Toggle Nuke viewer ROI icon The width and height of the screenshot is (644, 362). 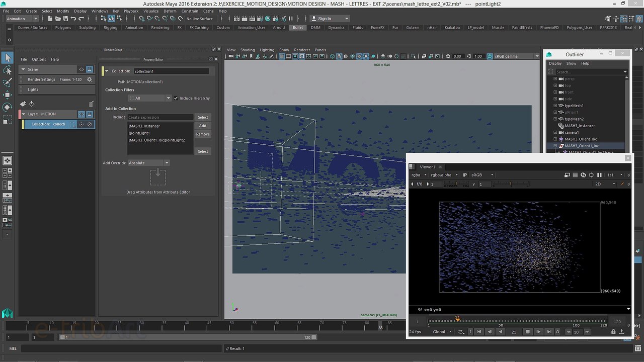[591, 175]
